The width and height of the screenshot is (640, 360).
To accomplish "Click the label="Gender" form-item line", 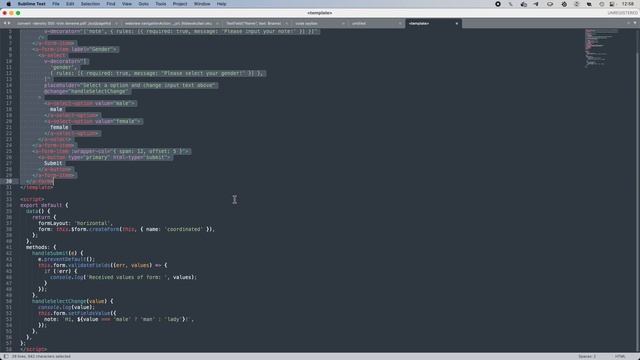I will click(x=75, y=49).
